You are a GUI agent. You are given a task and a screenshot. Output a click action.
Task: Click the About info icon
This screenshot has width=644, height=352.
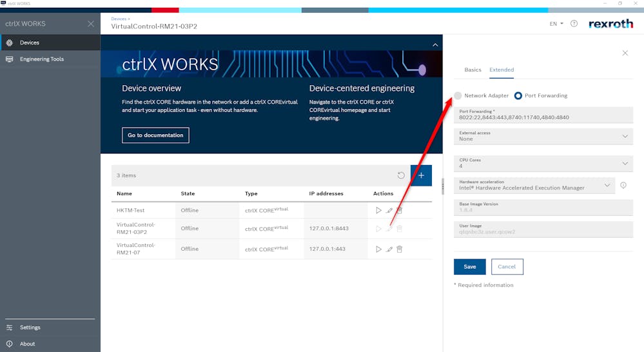10,344
